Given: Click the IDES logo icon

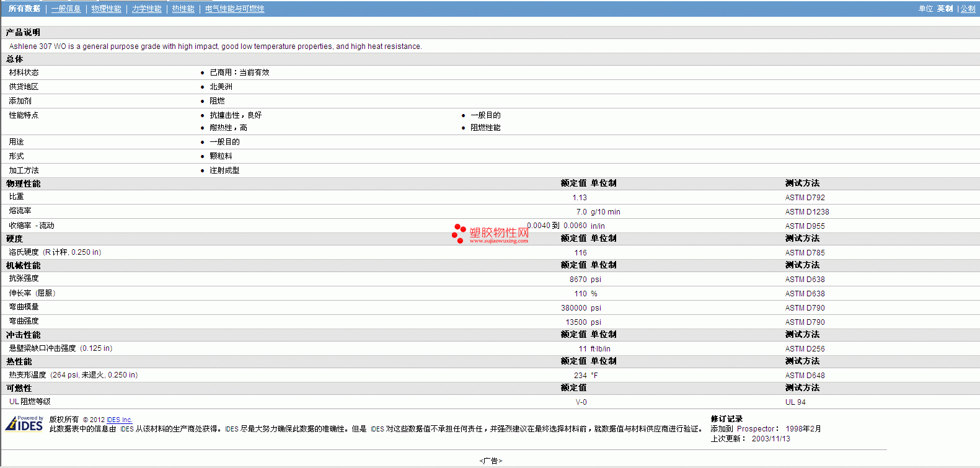Looking at the screenshot, I should click(x=24, y=423).
